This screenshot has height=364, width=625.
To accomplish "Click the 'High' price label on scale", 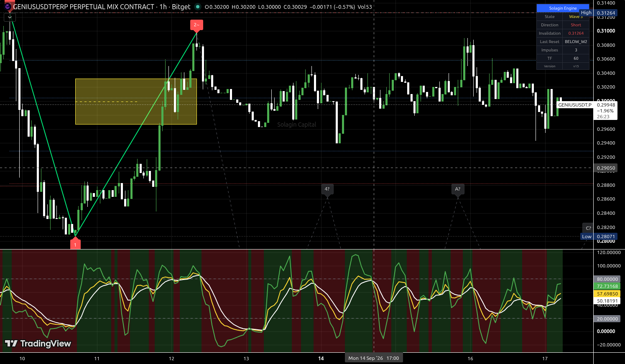I will click(x=586, y=13).
